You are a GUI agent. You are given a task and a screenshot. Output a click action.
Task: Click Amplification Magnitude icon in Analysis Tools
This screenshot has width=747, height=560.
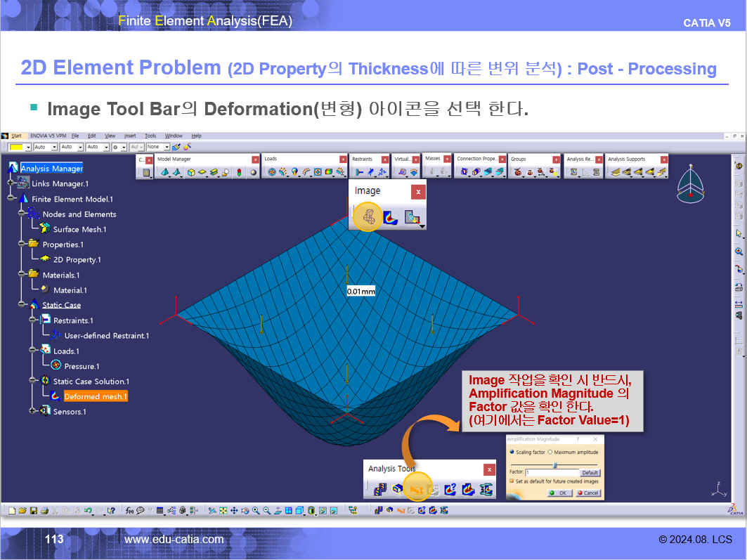[417, 489]
